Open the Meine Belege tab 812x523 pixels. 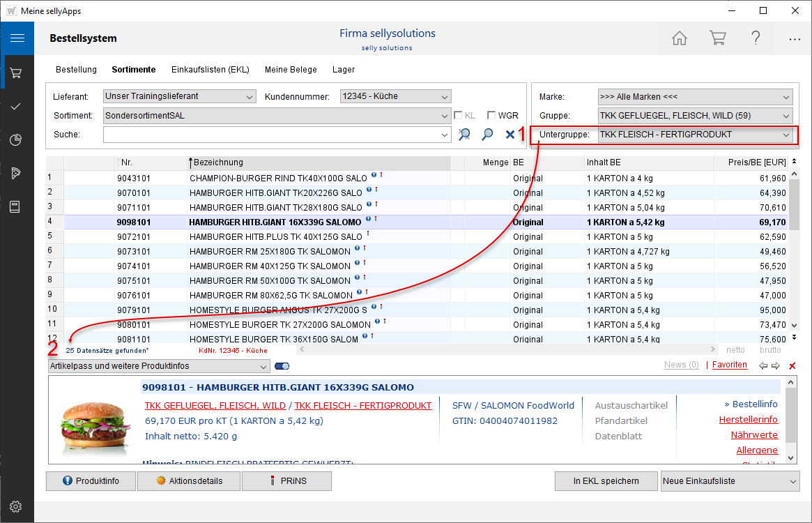click(291, 70)
